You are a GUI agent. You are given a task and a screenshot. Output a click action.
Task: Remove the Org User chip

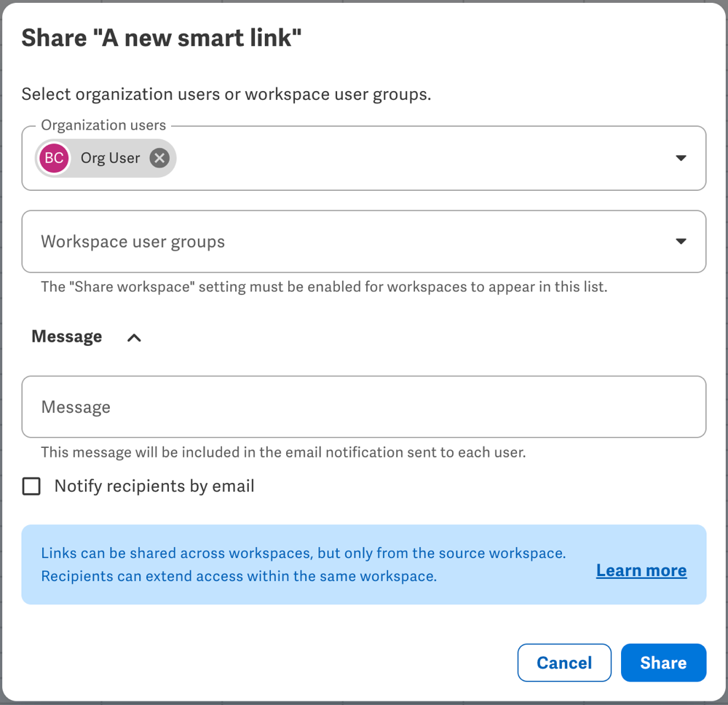click(159, 158)
